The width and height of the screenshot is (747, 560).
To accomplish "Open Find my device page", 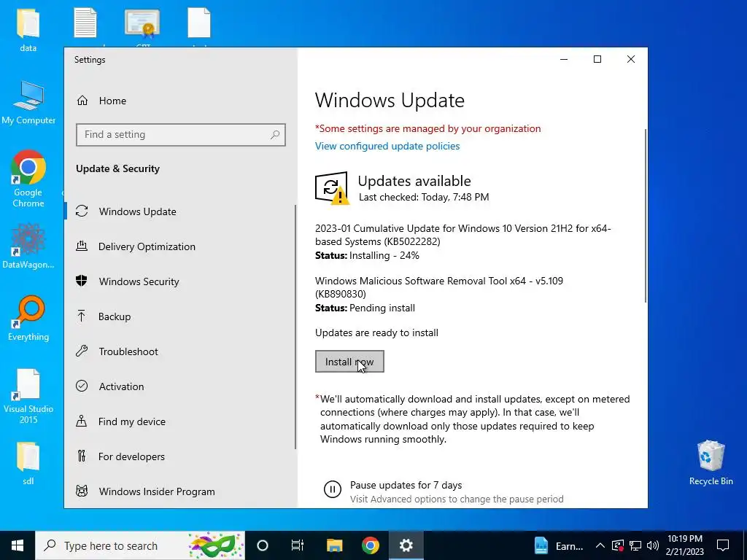I will click(x=180, y=421).
